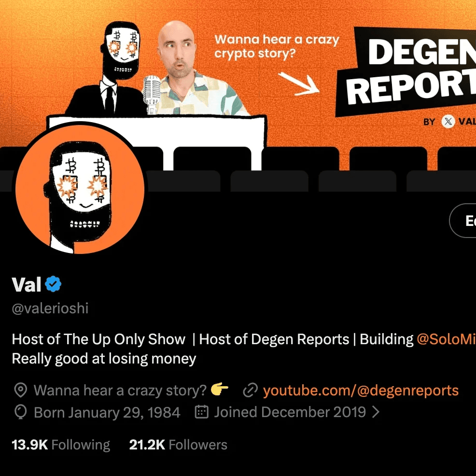Click the blue verified badge beside Val
Viewport: 476px width, 476px height.
[x=53, y=284]
